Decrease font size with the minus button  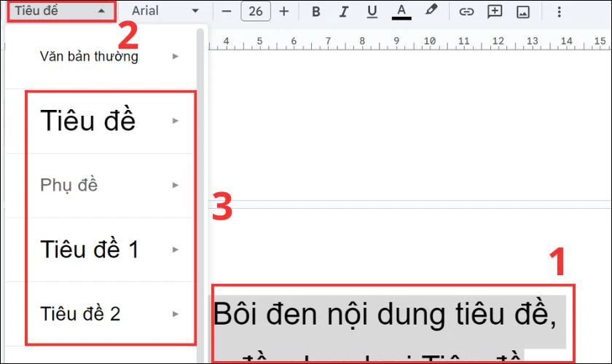pyautogui.click(x=227, y=12)
